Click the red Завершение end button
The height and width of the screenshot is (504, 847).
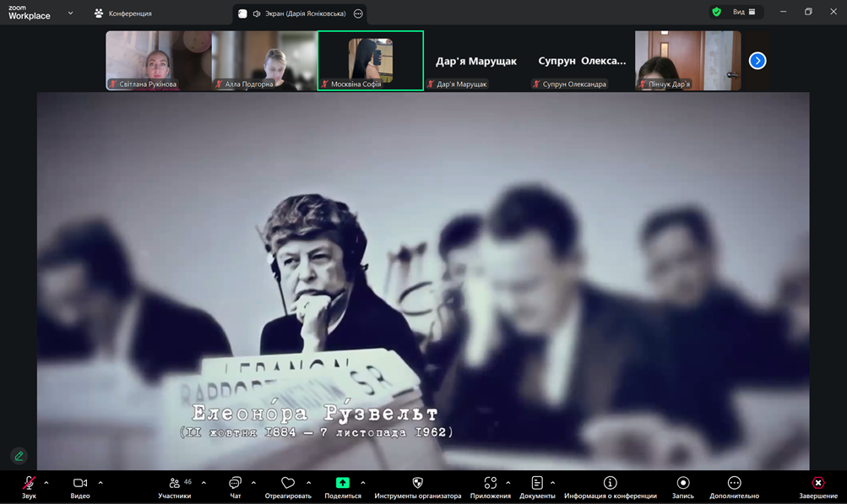pyautogui.click(x=817, y=484)
